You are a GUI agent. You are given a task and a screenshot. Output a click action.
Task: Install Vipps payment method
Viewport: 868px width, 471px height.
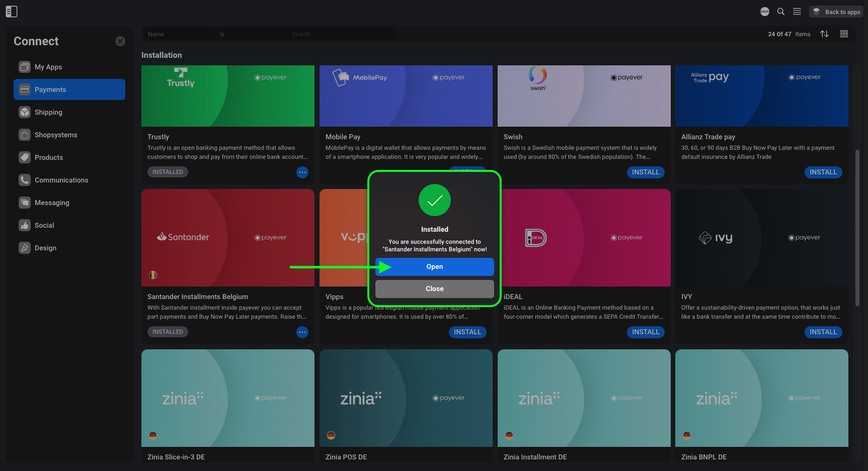click(x=467, y=332)
